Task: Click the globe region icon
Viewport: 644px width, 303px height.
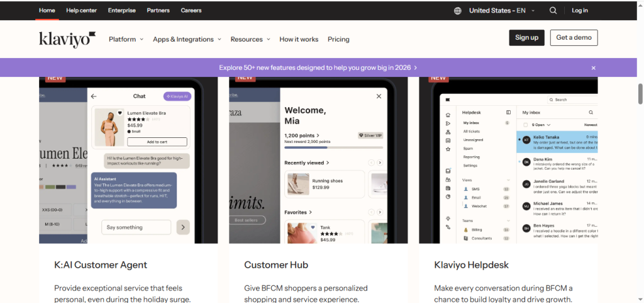Action: pyautogui.click(x=457, y=11)
